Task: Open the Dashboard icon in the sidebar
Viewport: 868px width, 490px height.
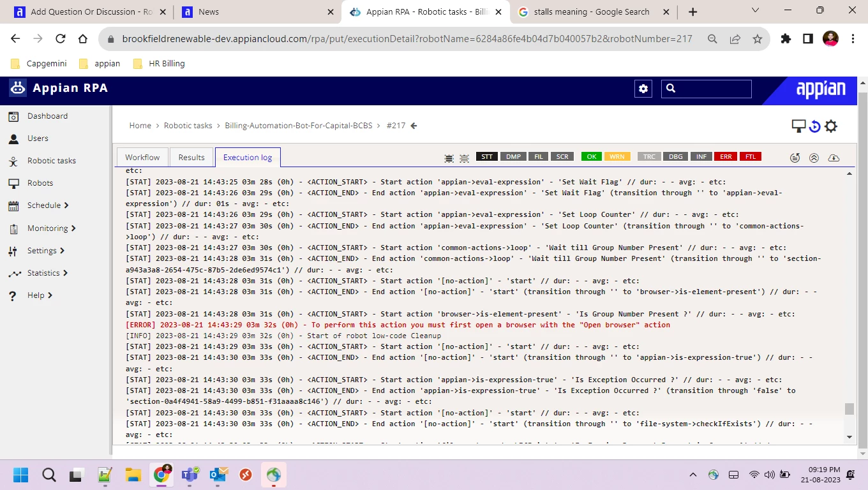Action: (13, 116)
